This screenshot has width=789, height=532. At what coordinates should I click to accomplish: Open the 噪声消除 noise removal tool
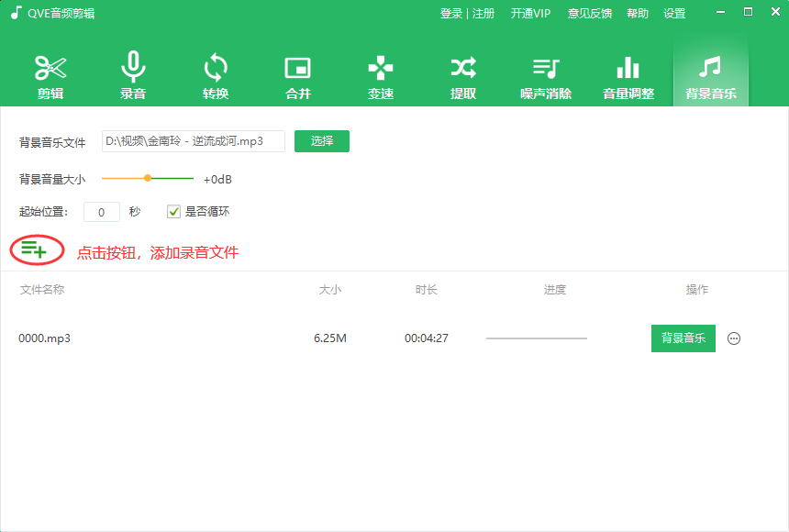pos(546,78)
